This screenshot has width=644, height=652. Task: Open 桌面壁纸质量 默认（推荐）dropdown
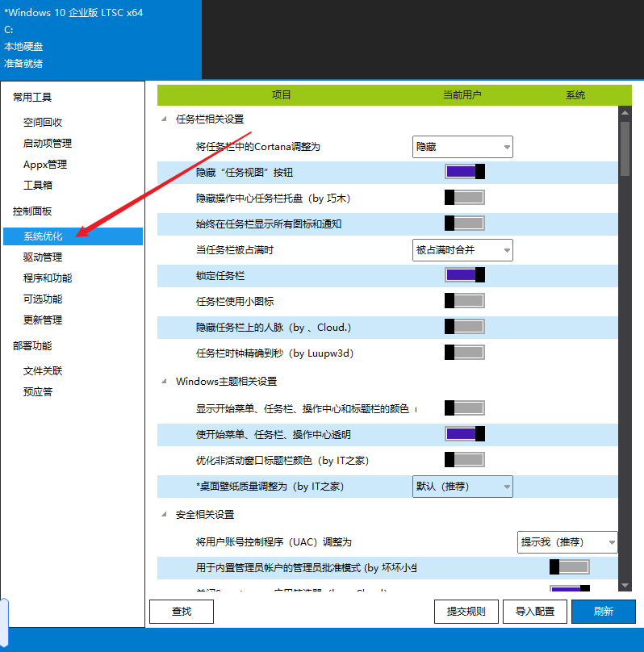tap(462, 487)
